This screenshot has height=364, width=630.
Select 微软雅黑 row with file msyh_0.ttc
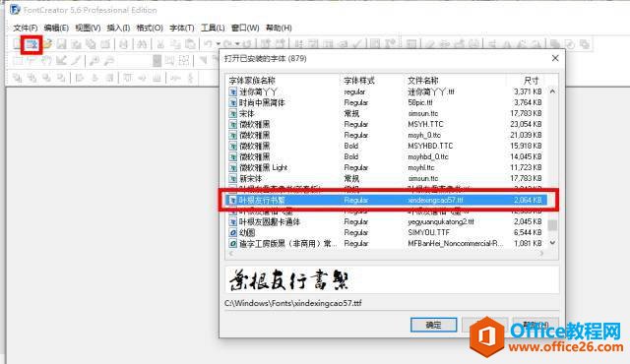387,135
